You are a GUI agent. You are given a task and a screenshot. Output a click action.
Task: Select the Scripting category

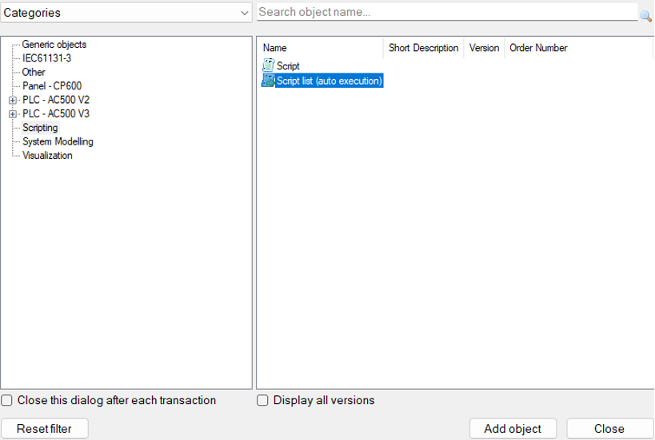(x=40, y=128)
